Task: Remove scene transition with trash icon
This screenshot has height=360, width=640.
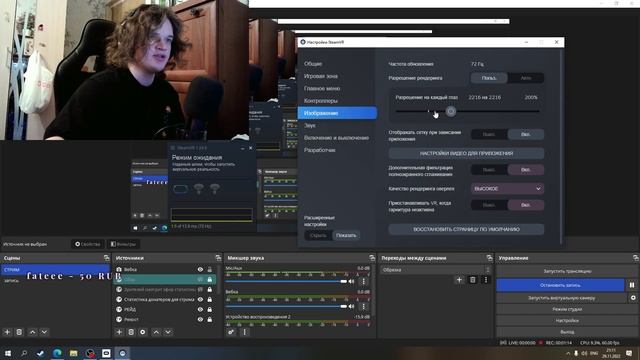Action: point(473,280)
